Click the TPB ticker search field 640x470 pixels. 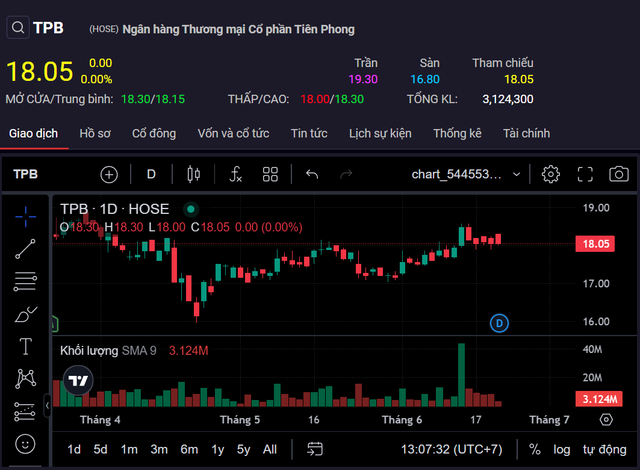tap(48, 28)
